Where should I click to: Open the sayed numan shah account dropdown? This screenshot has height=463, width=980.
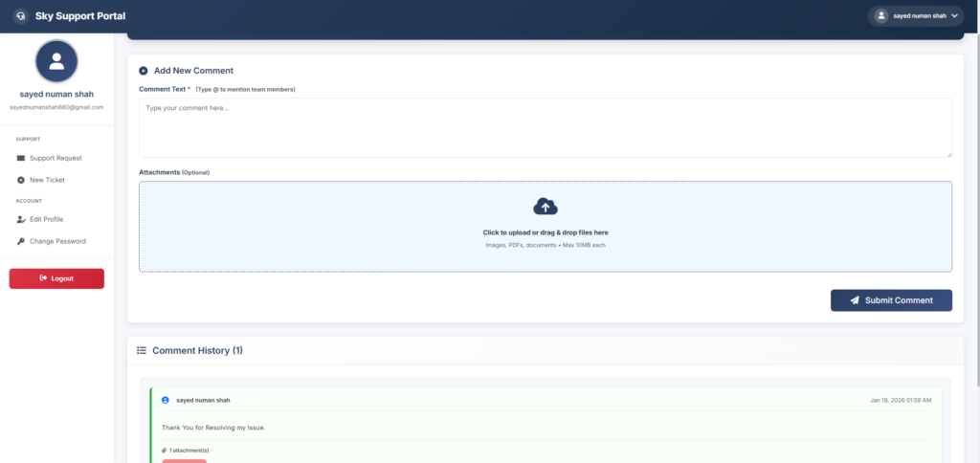[915, 16]
